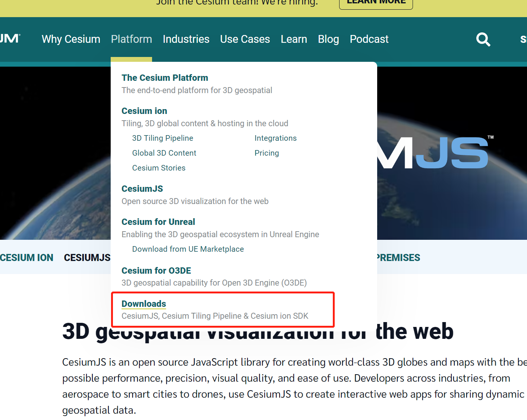Go to the Podcast page
This screenshot has width=527, height=420.
click(369, 39)
